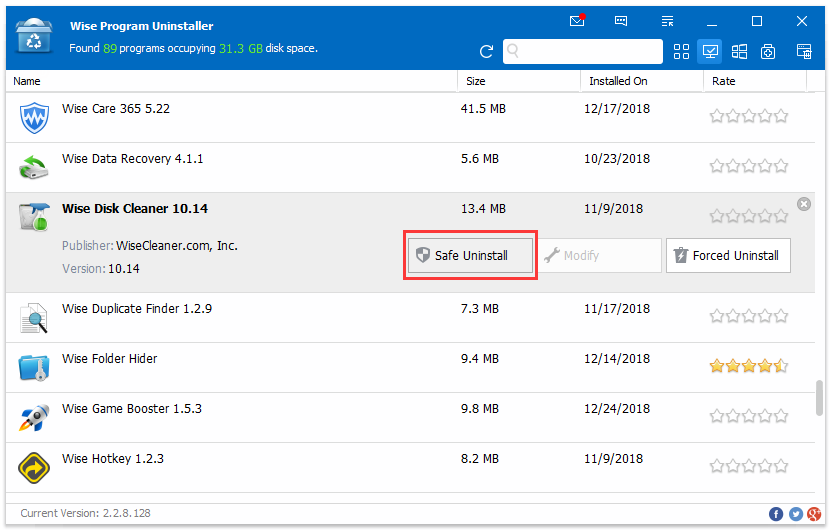Open the main menu list icon
The height and width of the screenshot is (530, 831).
coord(667,21)
